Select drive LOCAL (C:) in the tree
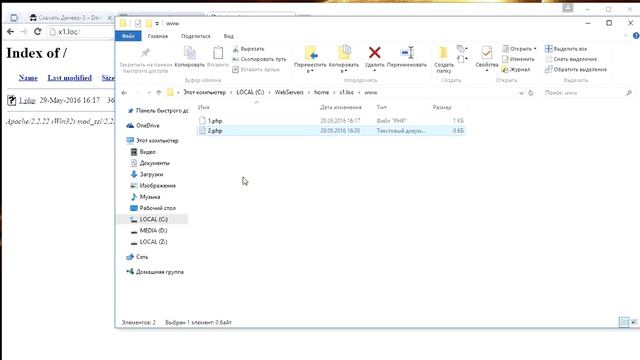 click(x=149, y=220)
